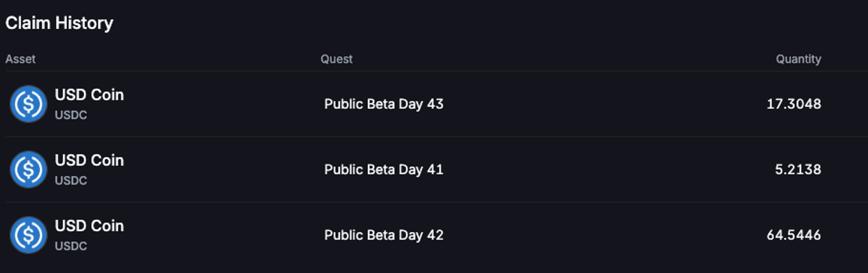Click USD Coin name in Day 41 row
Image resolution: width=868 pixels, height=273 pixels.
[90, 160]
